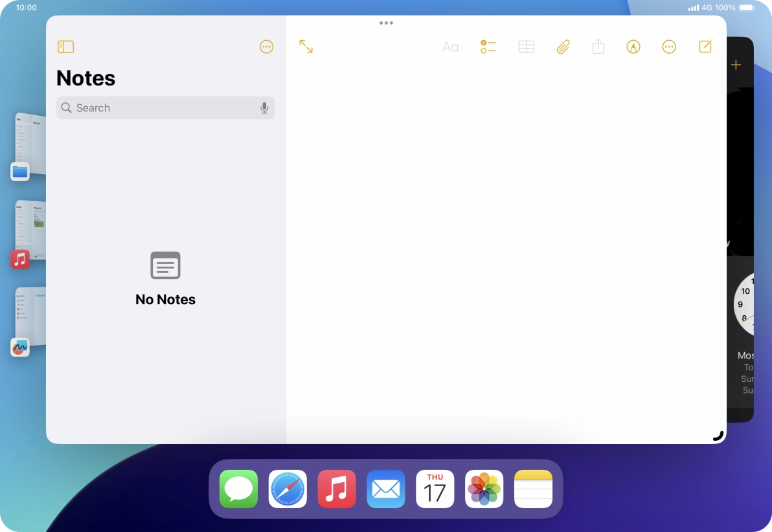The width and height of the screenshot is (772, 532).
Task: Open the Share sheet for the note
Action: tap(598, 47)
